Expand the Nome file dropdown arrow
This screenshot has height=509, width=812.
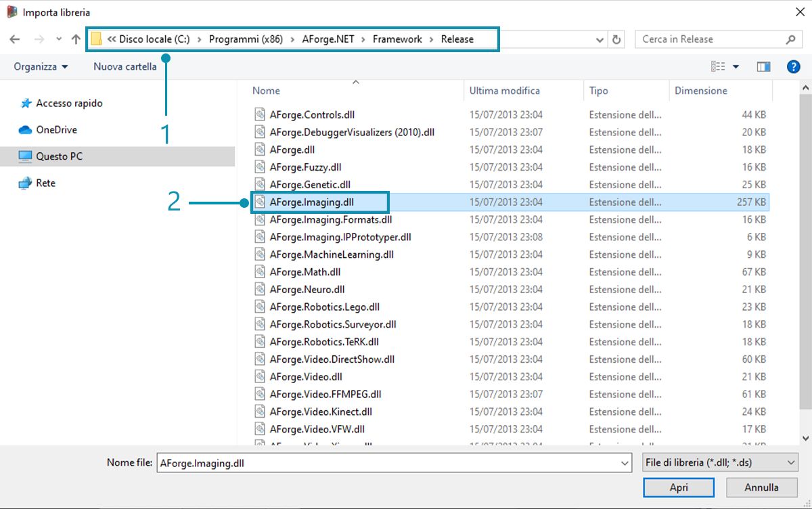[x=625, y=463]
